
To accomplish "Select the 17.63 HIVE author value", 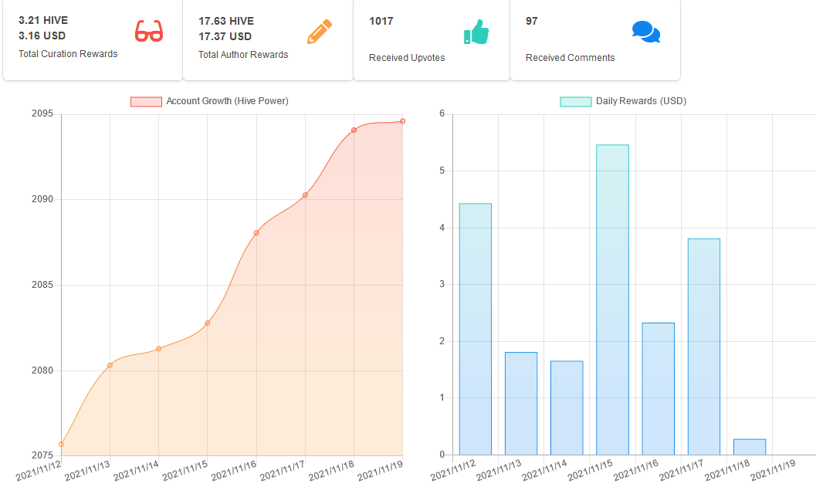I will pyautogui.click(x=226, y=22).
